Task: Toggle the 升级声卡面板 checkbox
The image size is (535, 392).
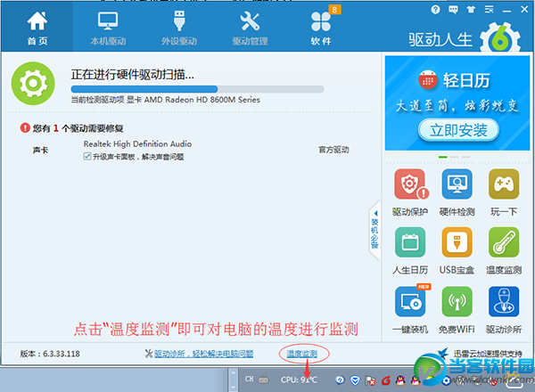Action: tap(87, 157)
